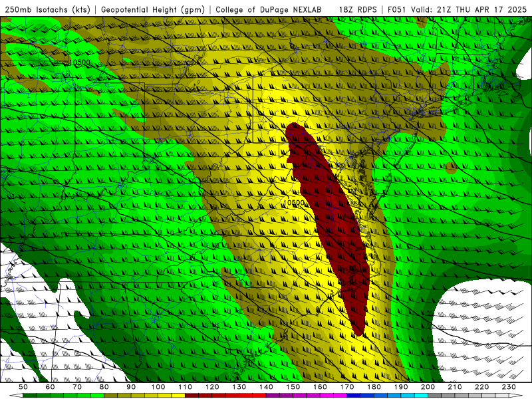Click the legend value 100
This screenshot has height=399, width=532.
pos(158,387)
